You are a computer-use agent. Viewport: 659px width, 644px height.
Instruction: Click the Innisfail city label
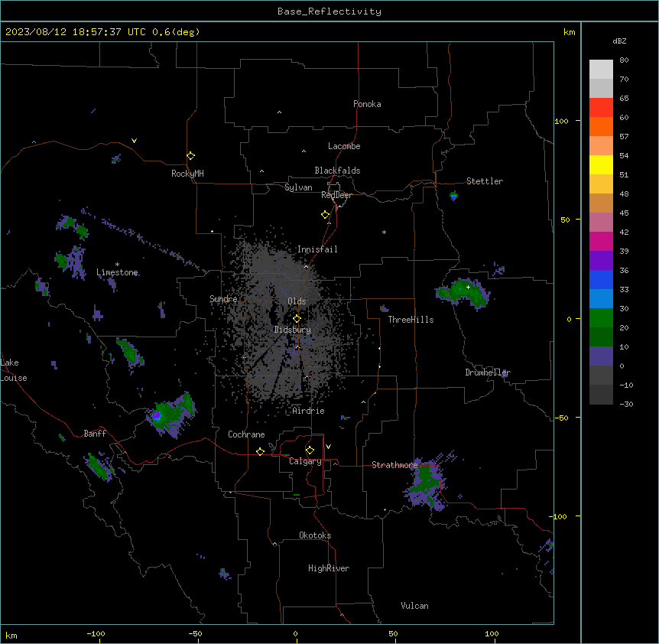point(317,249)
